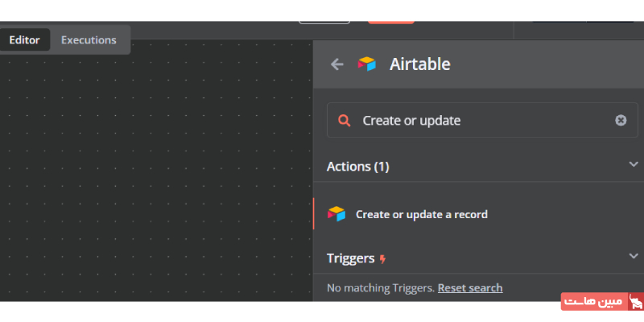Click the Airtable icon beside Create or update a record
This screenshot has width=644, height=322.
[336, 214]
